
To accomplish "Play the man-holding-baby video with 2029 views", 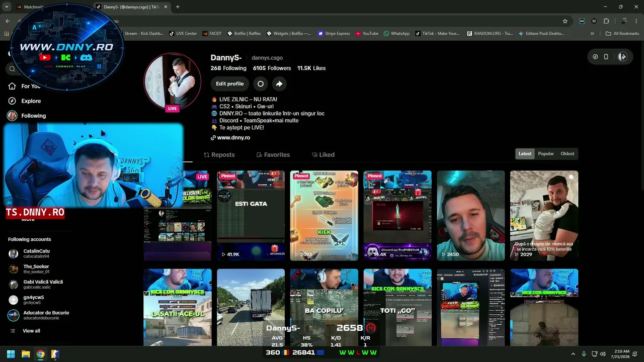I will pyautogui.click(x=544, y=216).
